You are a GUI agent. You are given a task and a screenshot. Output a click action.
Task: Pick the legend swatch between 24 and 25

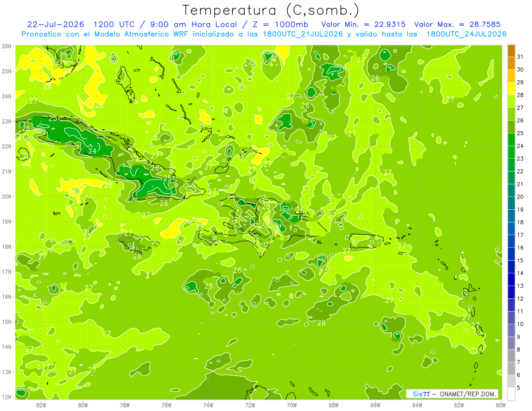511,140
